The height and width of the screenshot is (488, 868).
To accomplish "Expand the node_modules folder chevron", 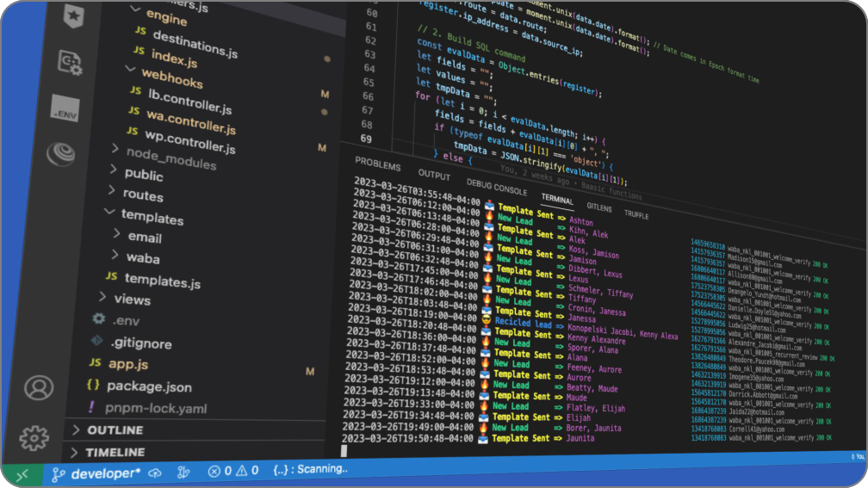I will [115, 148].
